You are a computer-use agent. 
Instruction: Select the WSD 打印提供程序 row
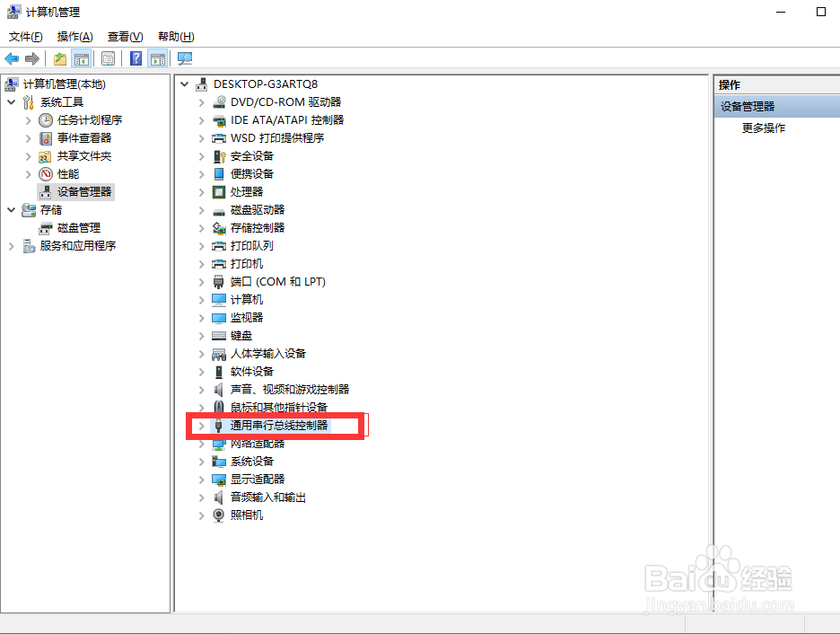[277, 138]
